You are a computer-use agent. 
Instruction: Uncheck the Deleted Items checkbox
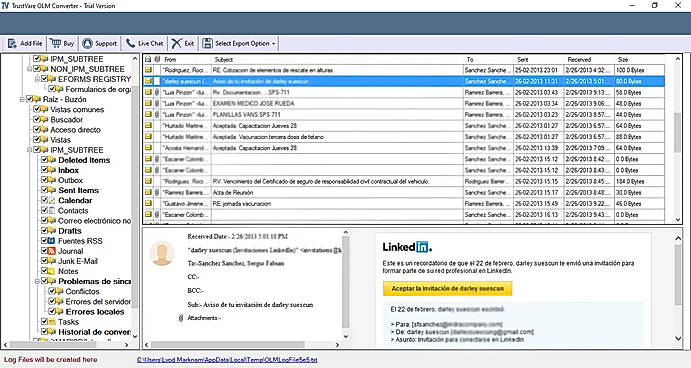coord(45,160)
